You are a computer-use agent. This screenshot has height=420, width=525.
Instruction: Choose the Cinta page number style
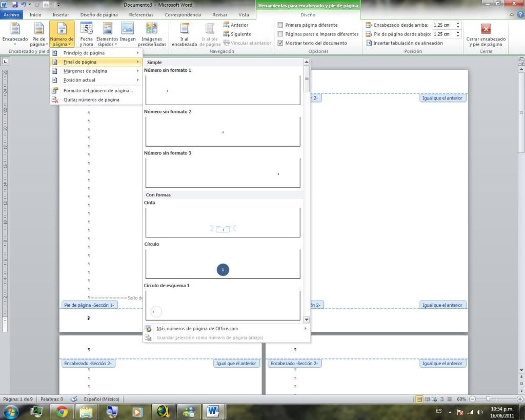point(223,223)
